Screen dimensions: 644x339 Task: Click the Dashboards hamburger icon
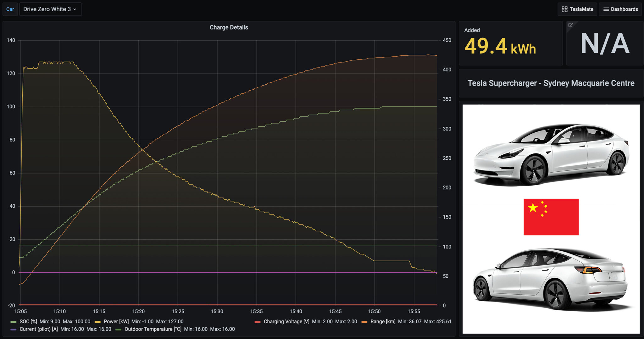click(607, 9)
